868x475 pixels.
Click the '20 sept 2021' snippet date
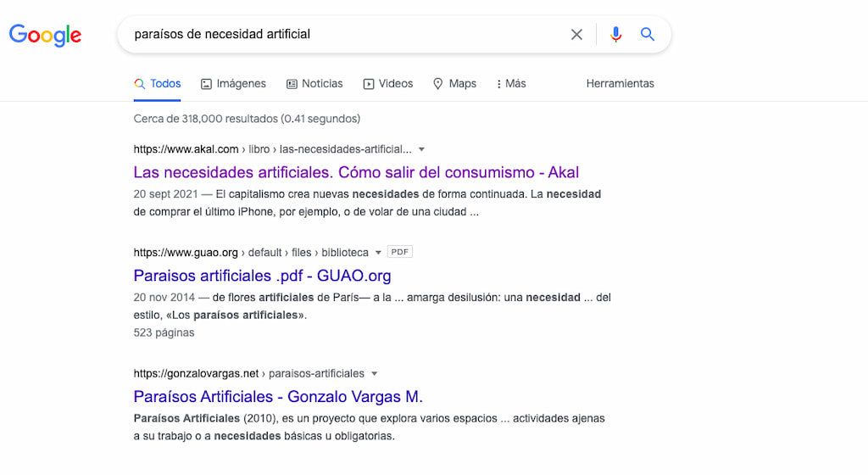(165, 194)
